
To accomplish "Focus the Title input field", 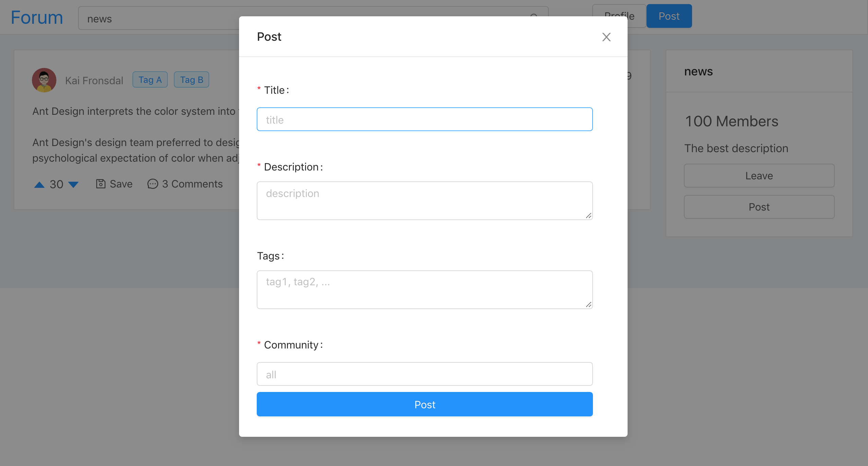I will 424,120.
